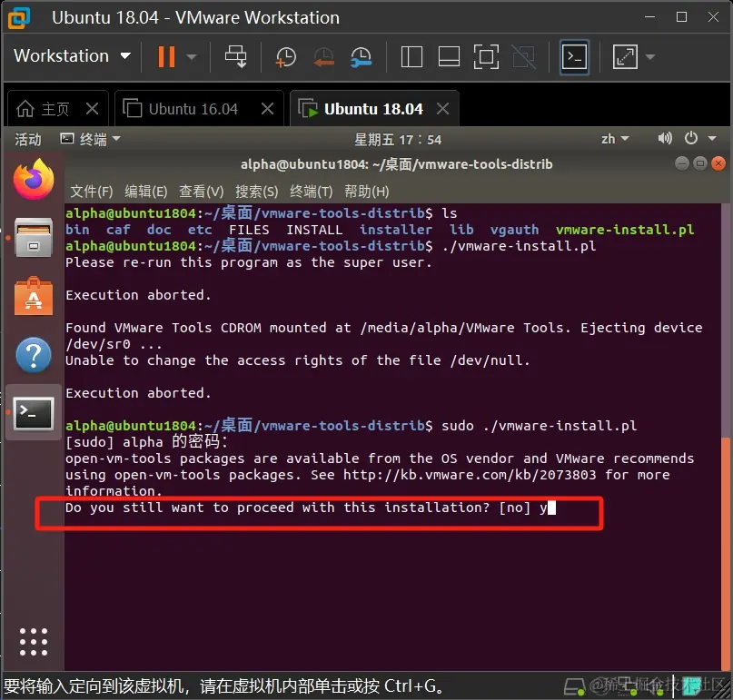
Task: Open the 终端(T) menu in the terminal
Action: coord(312,192)
